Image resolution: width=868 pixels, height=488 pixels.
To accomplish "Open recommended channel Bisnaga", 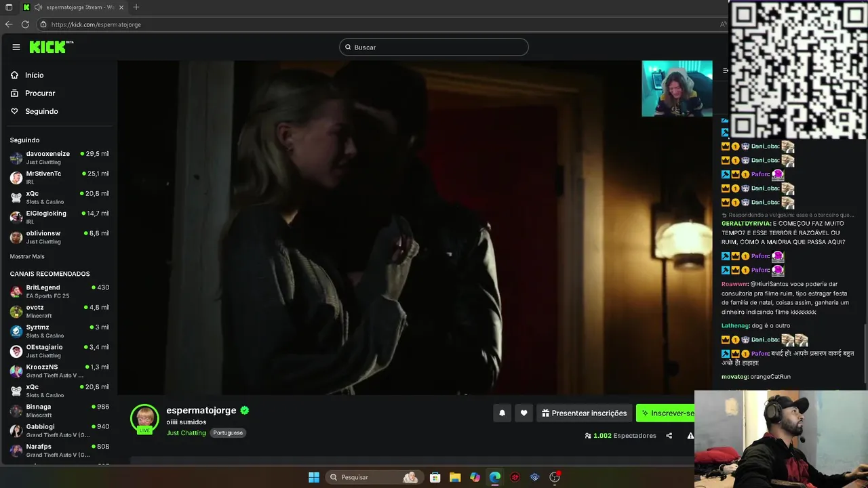I will point(60,411).
